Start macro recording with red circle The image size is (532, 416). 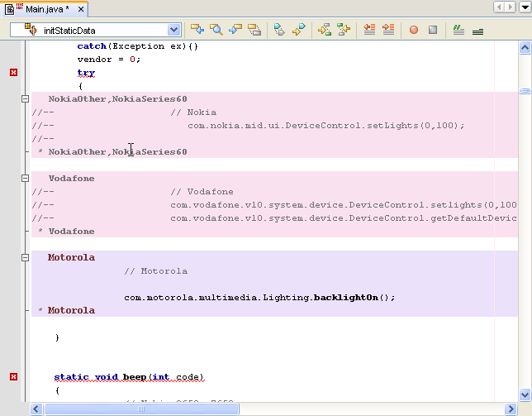(414, 30)
